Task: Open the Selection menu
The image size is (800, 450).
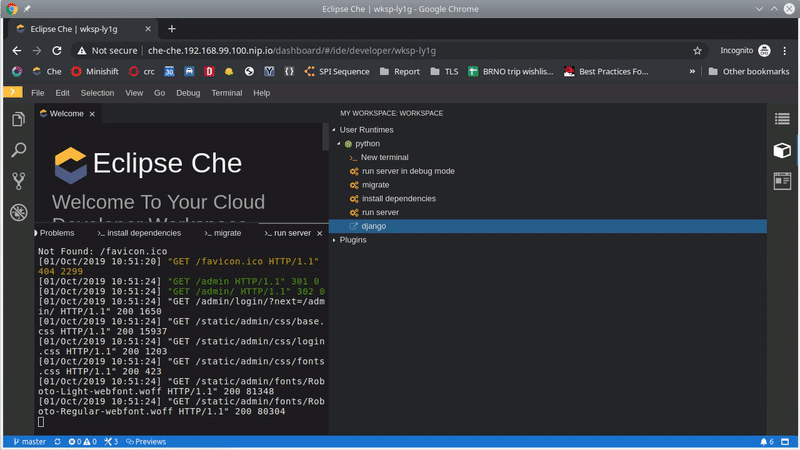Action: coord(97,93)
